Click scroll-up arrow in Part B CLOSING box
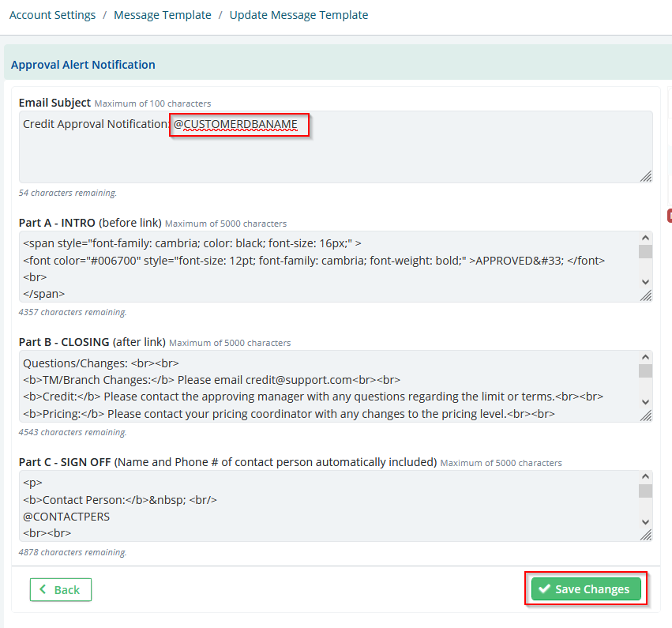 tap(645, 356)
